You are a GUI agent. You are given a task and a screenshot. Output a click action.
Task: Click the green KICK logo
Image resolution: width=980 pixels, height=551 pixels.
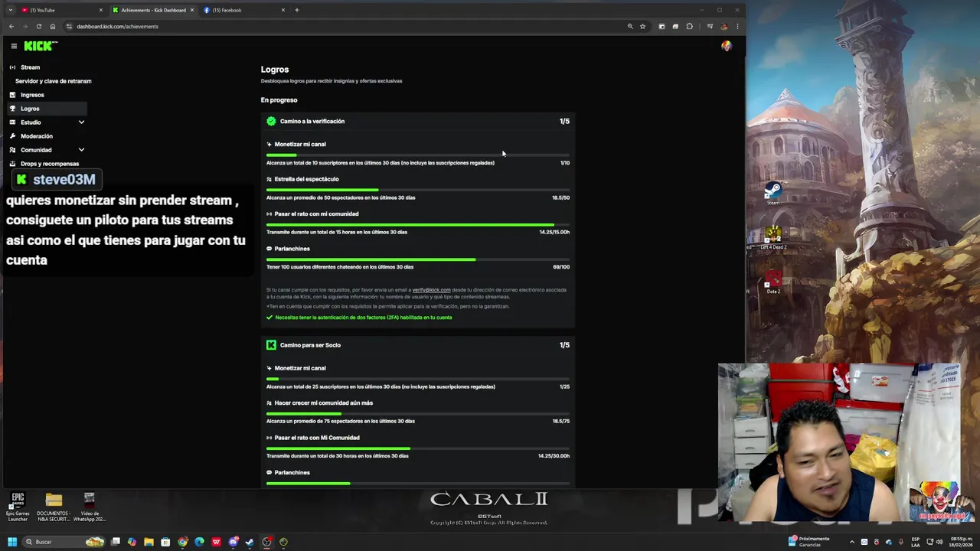coord(40,46)
